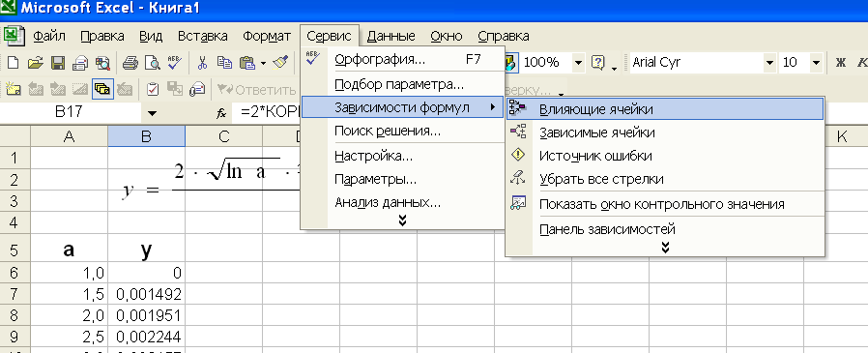Screen dimensions: 868x353
Task: Open the Name Box dropdown arrow
Action: (x=153, y=113)
